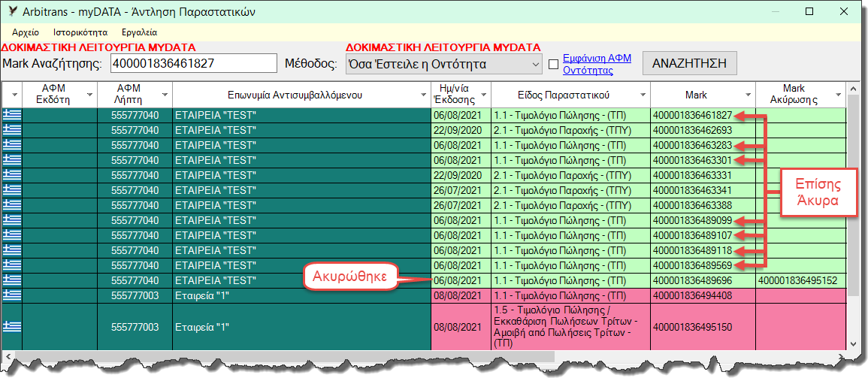
Task: Open the Ιστορικότητα menu
Action: tap(81, 32)
